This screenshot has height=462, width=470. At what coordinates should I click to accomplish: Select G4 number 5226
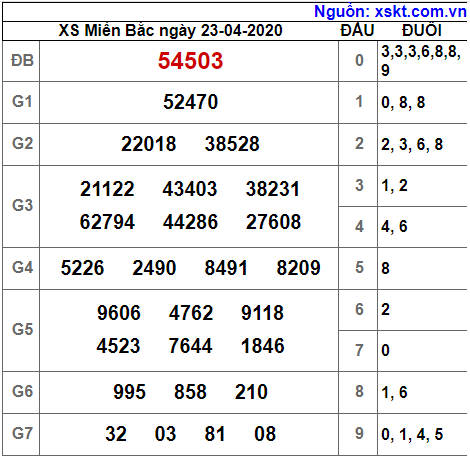click(82, 268)
